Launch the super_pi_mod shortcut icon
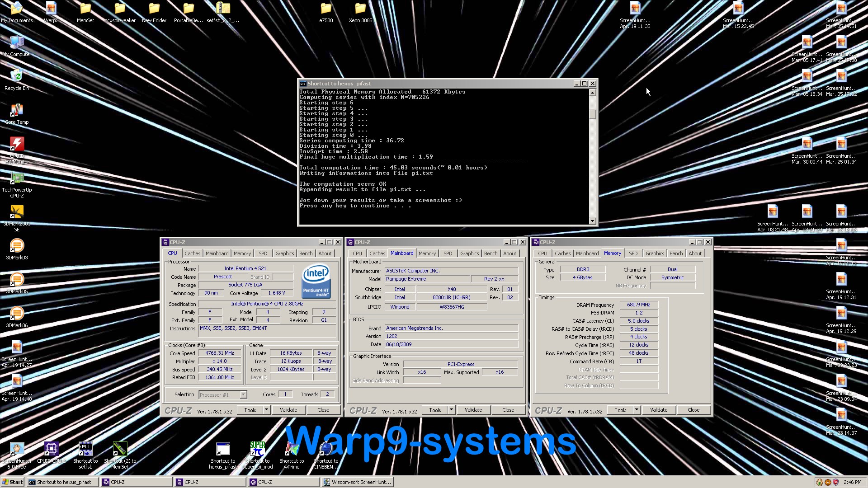 257,455
